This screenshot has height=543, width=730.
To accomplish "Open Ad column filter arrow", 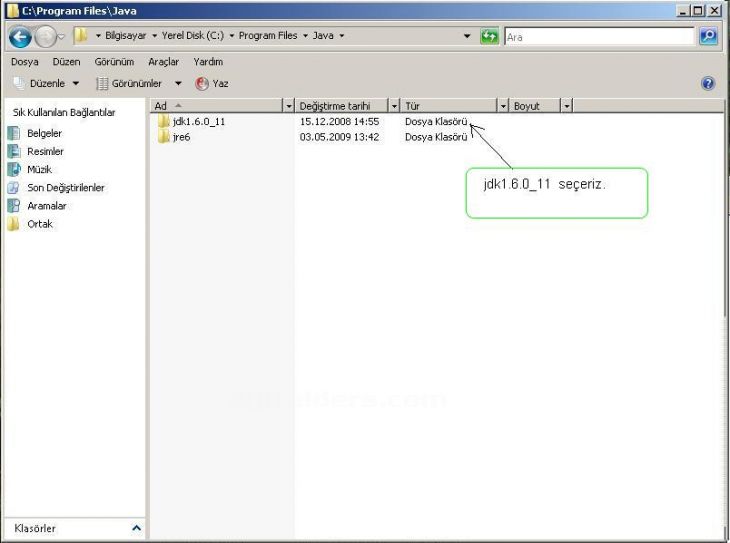I will click(x=289, y=106).
